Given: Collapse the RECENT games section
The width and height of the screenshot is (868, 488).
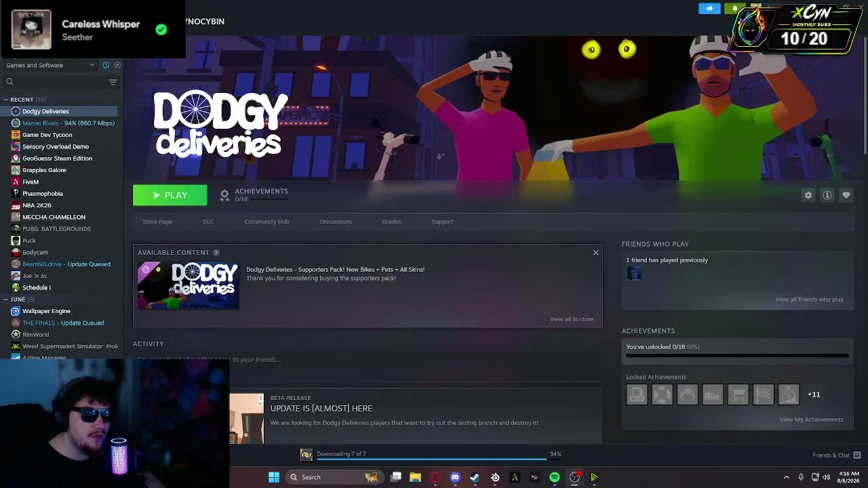Looking at the screenshot, I should point(5,100).
